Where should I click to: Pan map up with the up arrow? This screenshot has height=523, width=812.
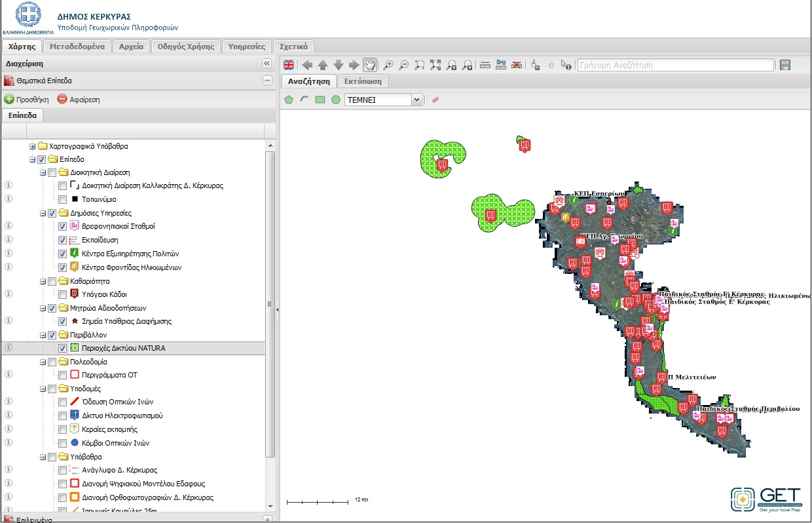coord(323,65)
